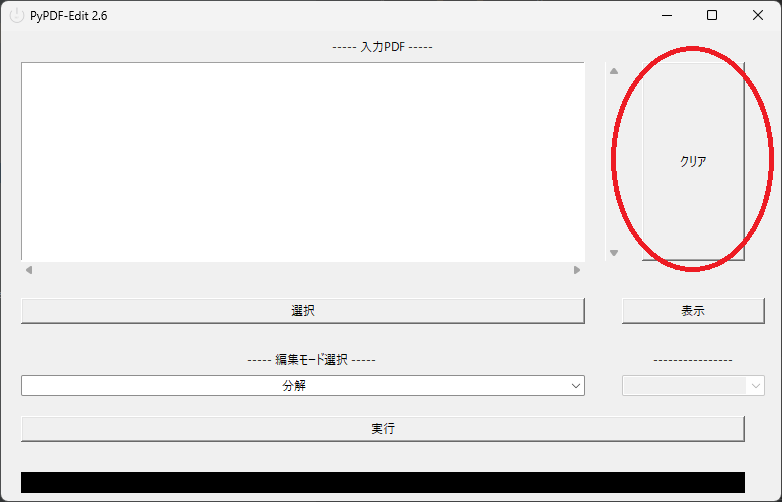Run the operation with 実行 button
The image size is (782, 502).
tap(383, 429)
